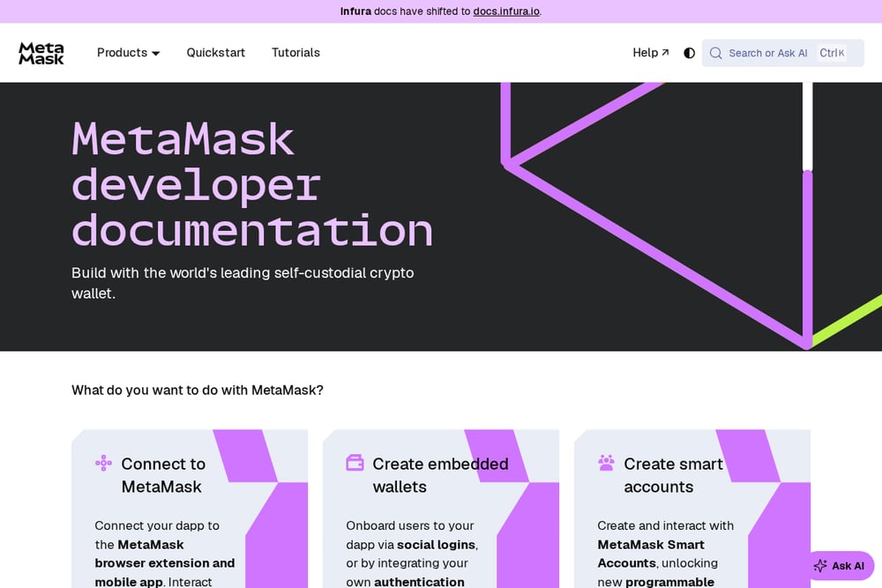Open the Help external link
The width and height of the screenshot is (882, 588).
click(651, 53)
